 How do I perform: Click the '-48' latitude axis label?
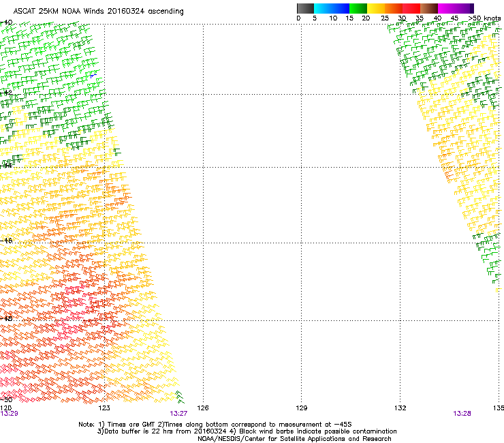point(6,318)
